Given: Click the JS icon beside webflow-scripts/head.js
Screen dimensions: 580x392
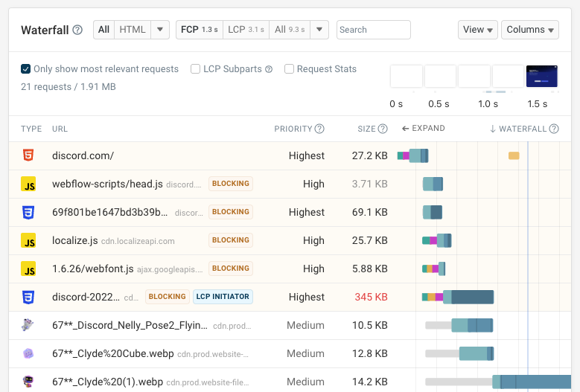Looking at the screenshot, I should point(28,184).
